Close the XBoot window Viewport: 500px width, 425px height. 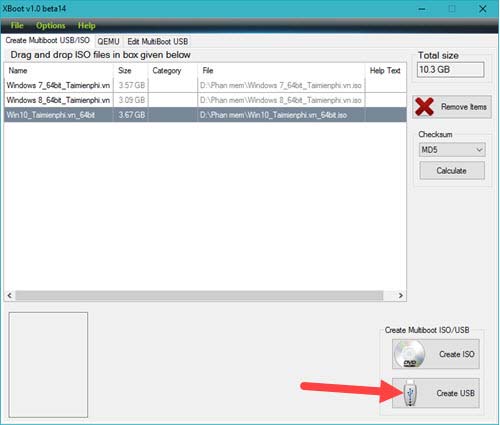[483, 9]
